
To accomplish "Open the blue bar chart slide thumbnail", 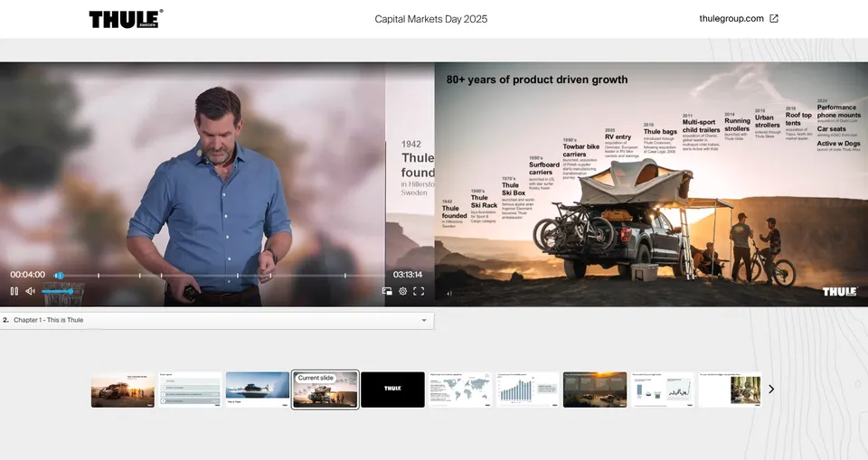I will tap(527, 390).
